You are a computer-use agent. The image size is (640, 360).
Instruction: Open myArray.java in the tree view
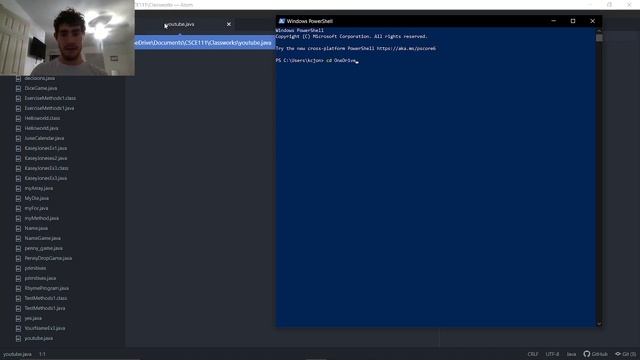38,188
